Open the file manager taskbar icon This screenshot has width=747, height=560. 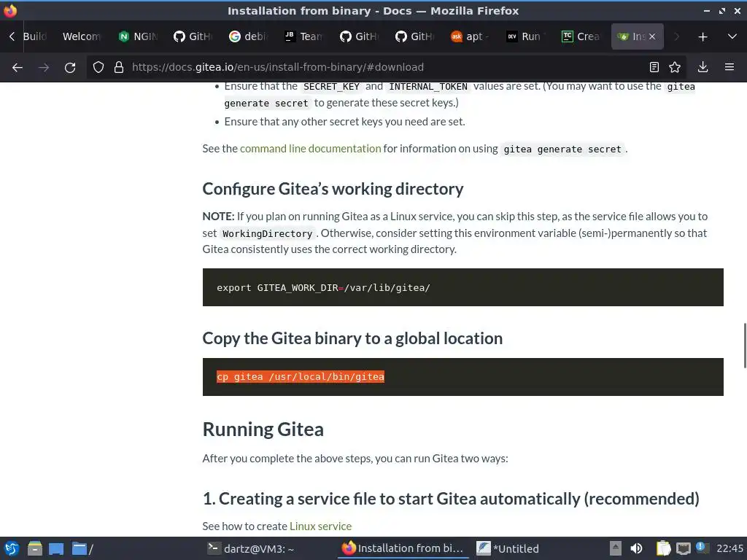click(x=34, y=548)
